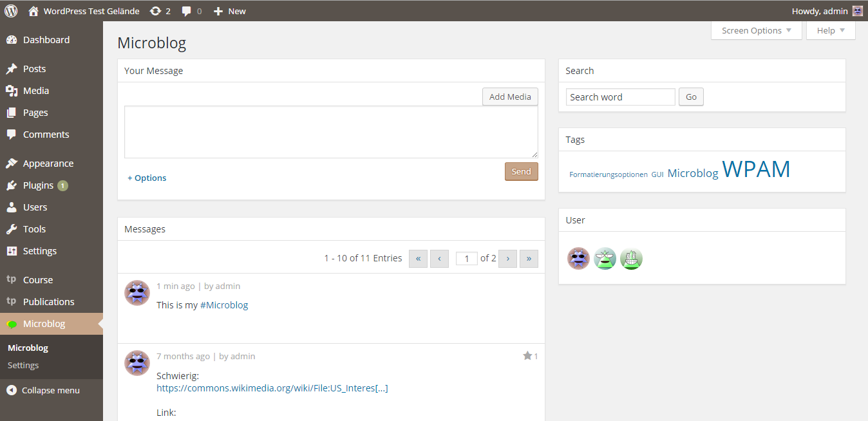Click the star icon on the Schwierig message
The width and height of the screenshot is (868, 421).
(527, 356)
